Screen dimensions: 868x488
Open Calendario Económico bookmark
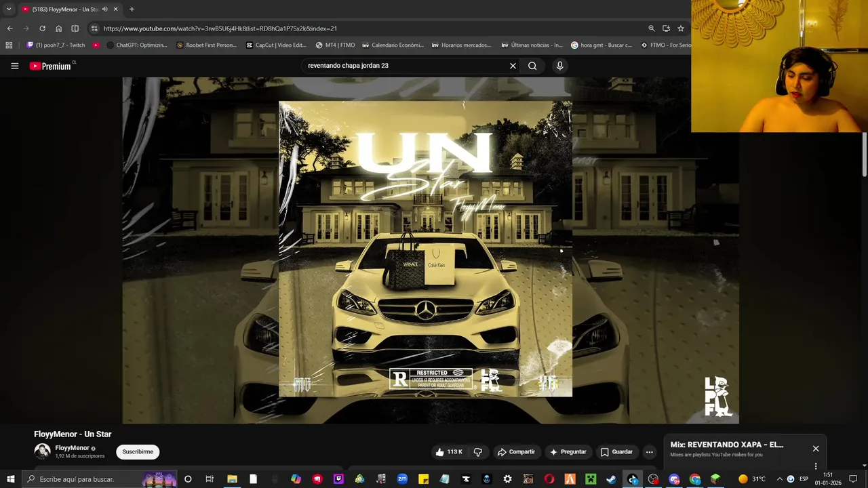pos(393,45)
